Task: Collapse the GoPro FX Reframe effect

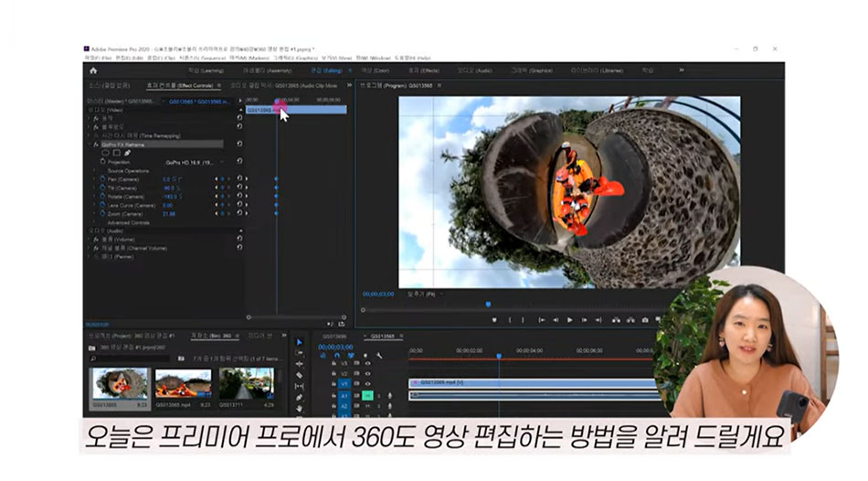Action: click(x=90, y=144)
